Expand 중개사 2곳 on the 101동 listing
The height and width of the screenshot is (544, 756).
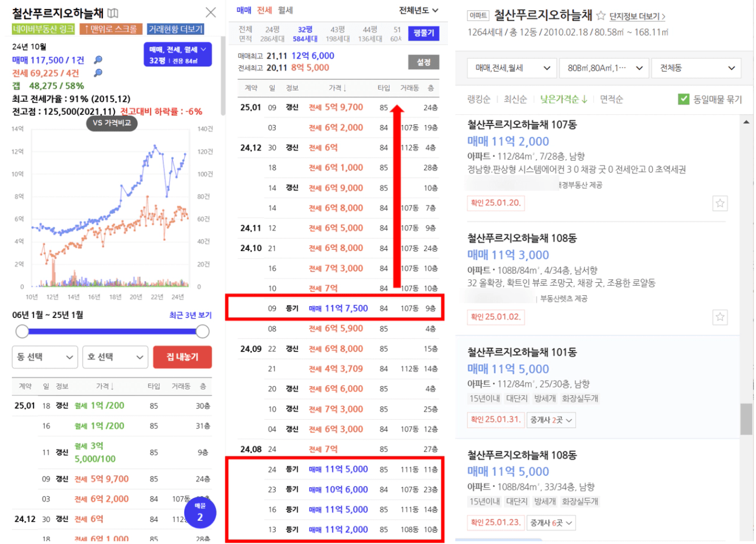click(x=552, y=420)
